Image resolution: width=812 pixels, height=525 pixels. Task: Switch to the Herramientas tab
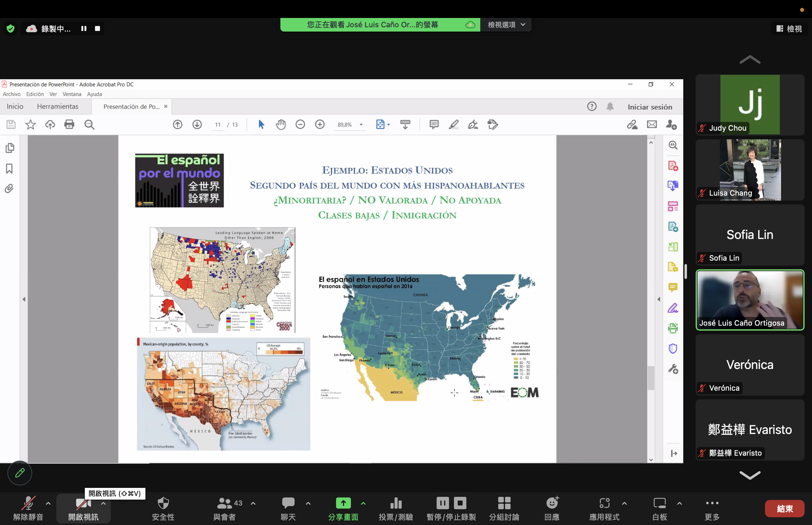point(58,106)
